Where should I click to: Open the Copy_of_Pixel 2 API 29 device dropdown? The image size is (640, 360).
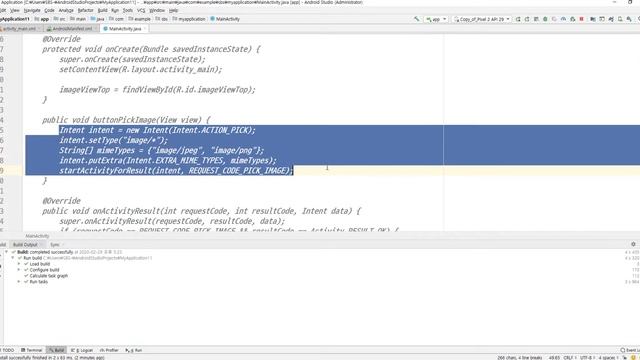click(482, 19)
